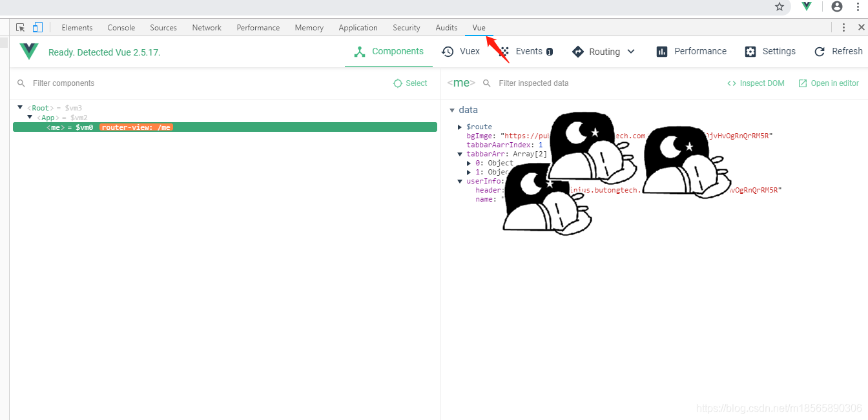Select the Vue devtools tab

(x=479, y=28)
